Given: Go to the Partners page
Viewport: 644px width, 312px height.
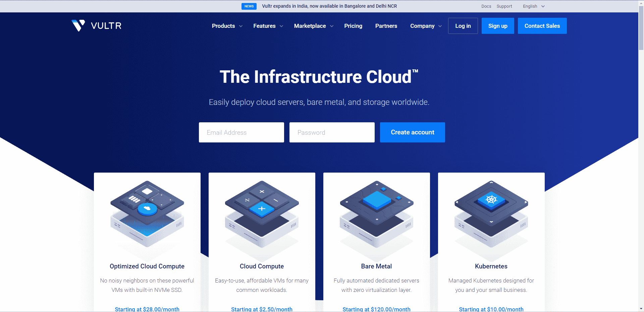Looking at the screenshot, I should click(386, 26).
